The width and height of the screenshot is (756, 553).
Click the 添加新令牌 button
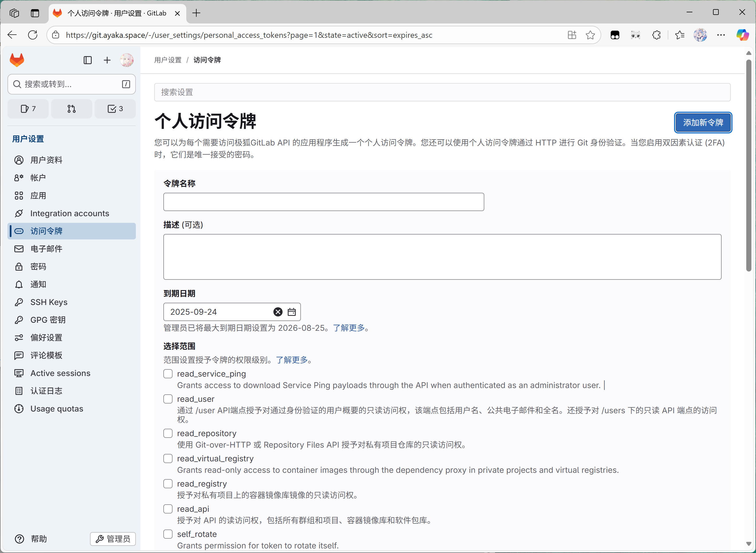click(703, 123)
